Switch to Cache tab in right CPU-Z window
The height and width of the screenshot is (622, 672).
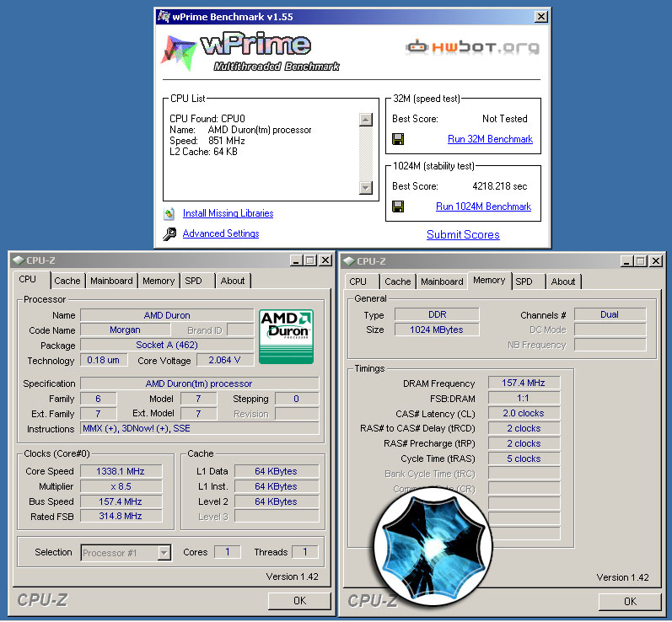pos(398,282)
